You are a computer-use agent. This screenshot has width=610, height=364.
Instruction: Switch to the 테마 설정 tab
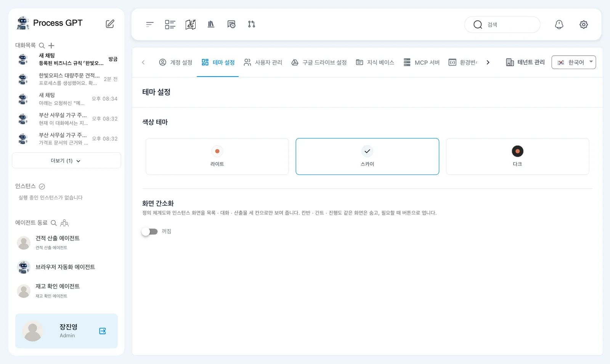click(x=218, y=62)
